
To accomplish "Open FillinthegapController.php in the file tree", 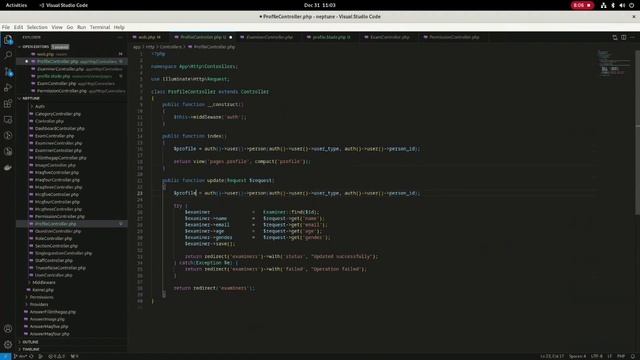I will [60, 158].
